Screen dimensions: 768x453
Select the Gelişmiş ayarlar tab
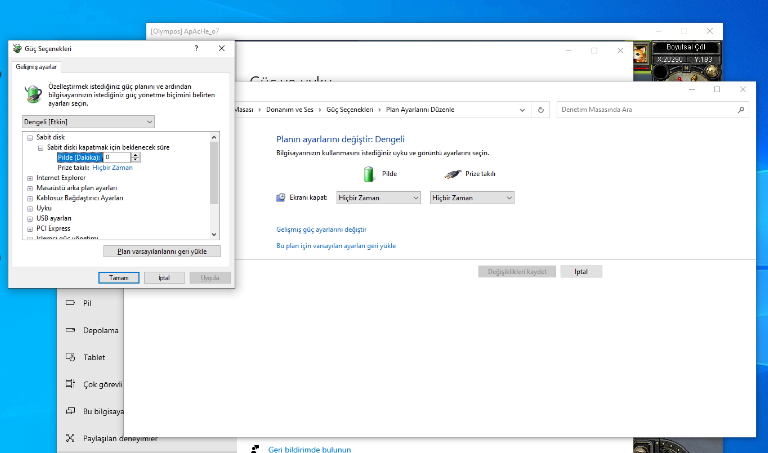tap(36, 67)
